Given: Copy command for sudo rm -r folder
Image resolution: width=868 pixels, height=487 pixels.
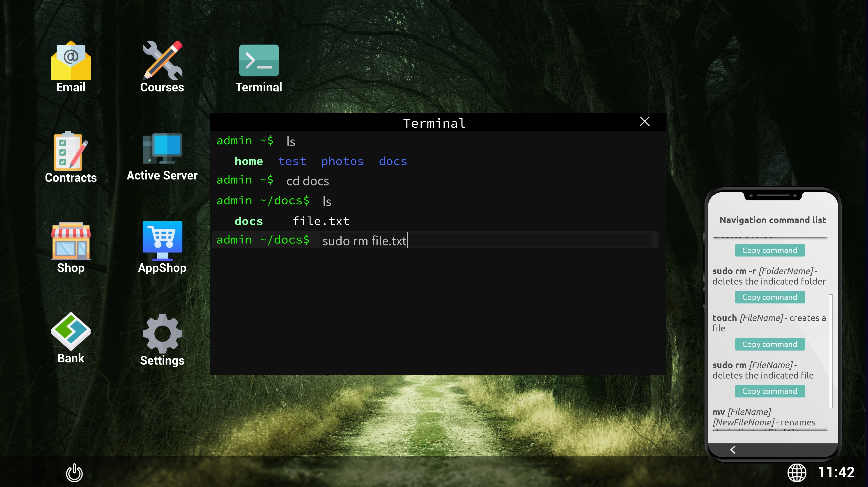Looking at the screenshot, I should 770,297.
